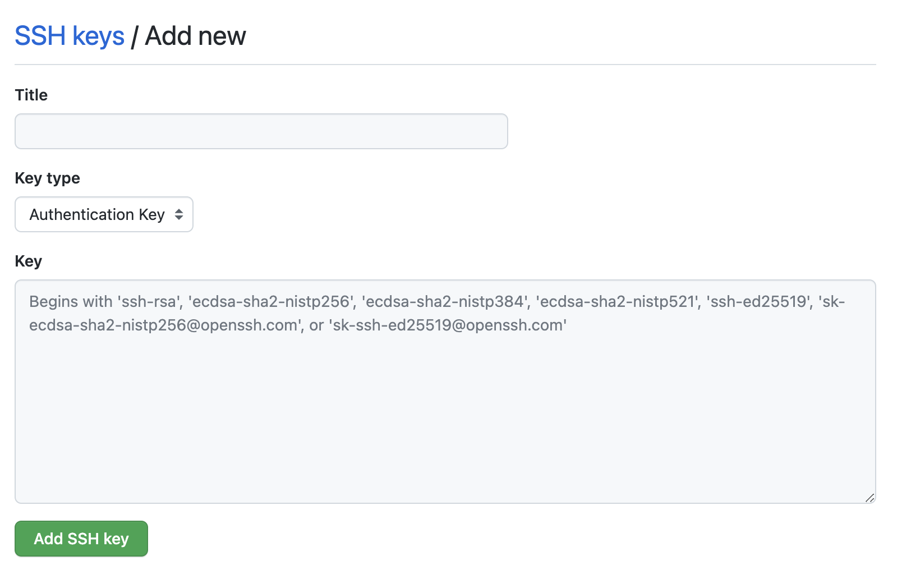Image resolution: width=911 pixels, height=588 pixels.
Task: Focus the Title input field
Action: click(261, 131)
